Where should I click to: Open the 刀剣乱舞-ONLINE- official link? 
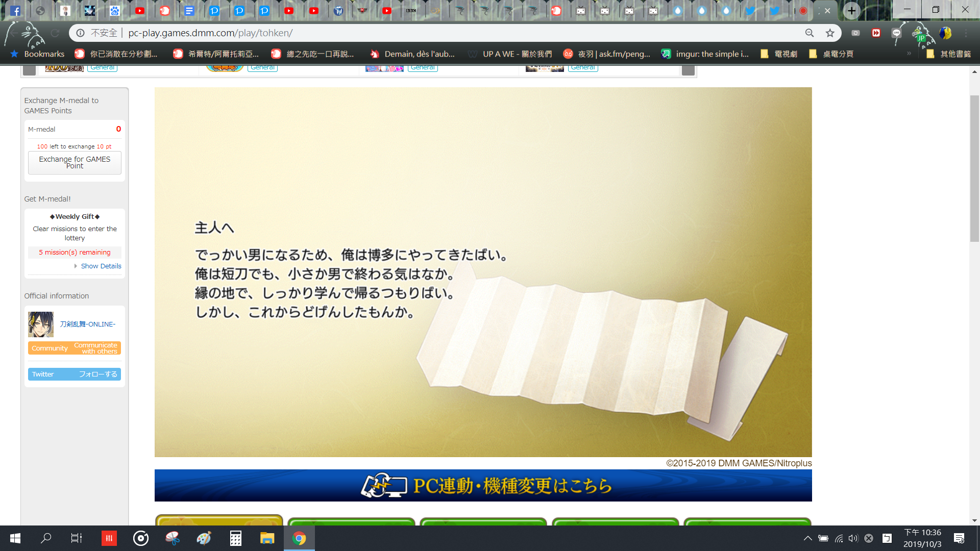(88, 324)
